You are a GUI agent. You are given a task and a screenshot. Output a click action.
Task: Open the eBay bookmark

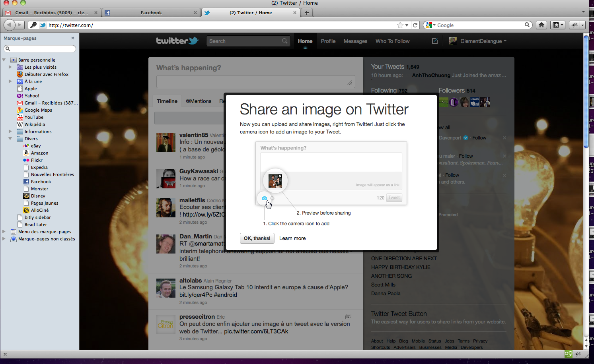point(32,146)
